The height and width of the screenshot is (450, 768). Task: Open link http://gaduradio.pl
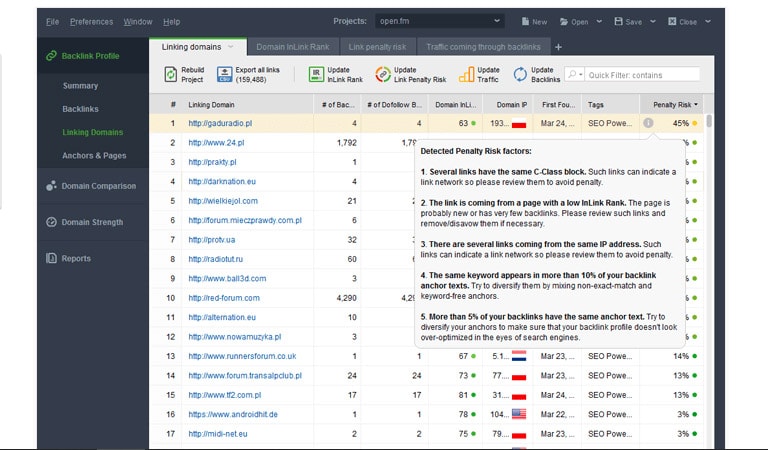(x=220, y=123)
